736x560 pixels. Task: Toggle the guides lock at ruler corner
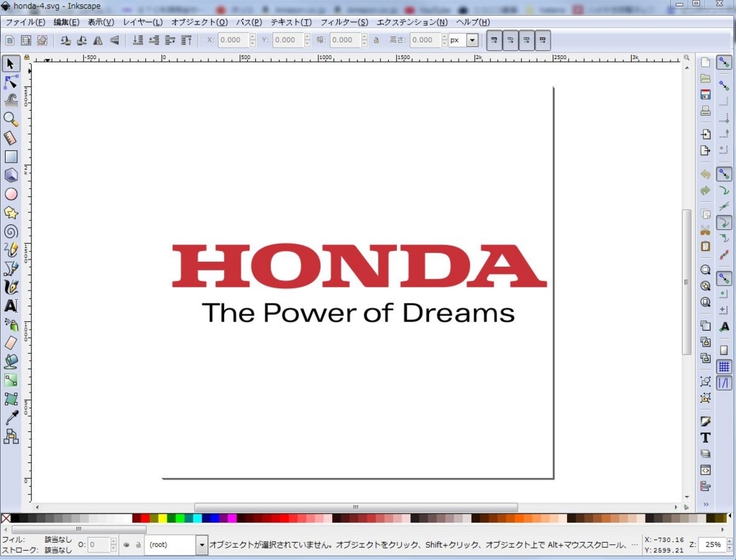(x=27, y=58)
